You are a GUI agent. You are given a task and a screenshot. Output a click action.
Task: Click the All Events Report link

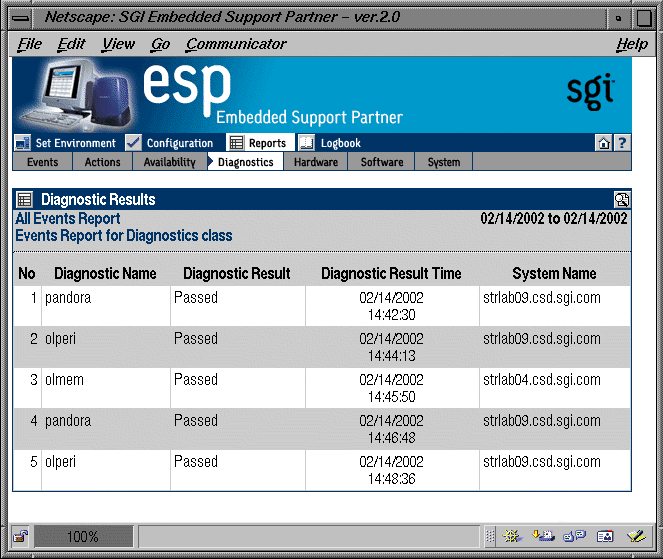pos(68,219)
